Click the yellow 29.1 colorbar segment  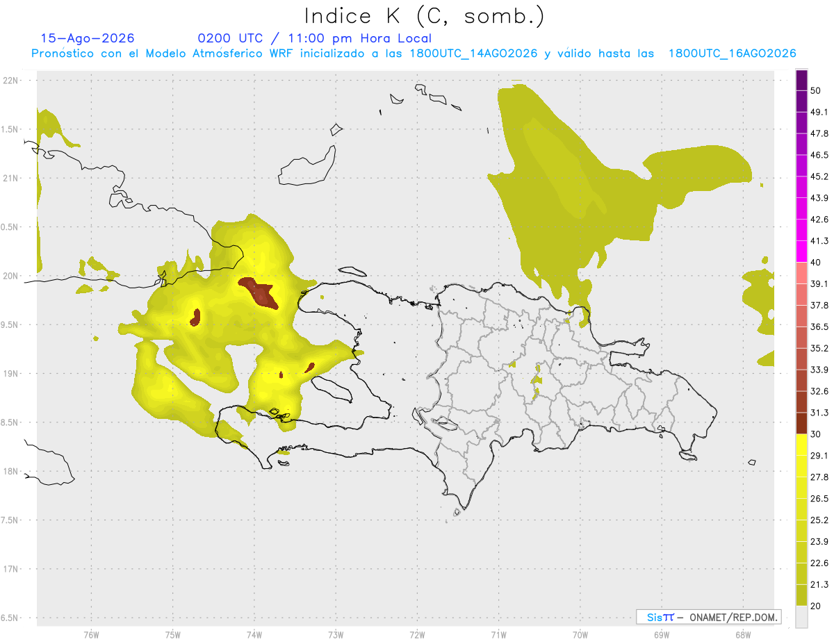coord(801,445)
